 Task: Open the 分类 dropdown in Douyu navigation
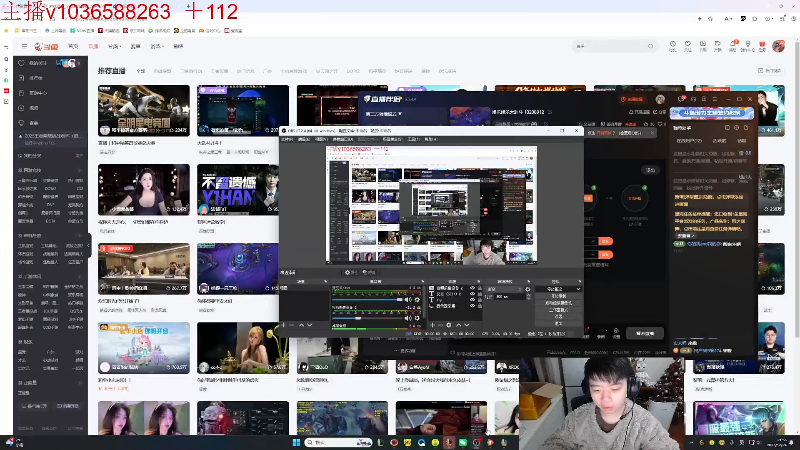click(114, 46)
